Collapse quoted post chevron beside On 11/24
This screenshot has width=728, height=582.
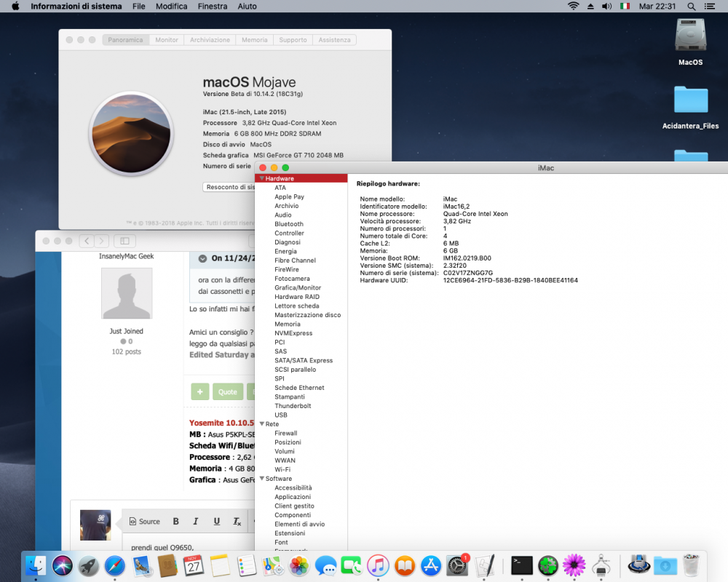click(x=202, y=258)
